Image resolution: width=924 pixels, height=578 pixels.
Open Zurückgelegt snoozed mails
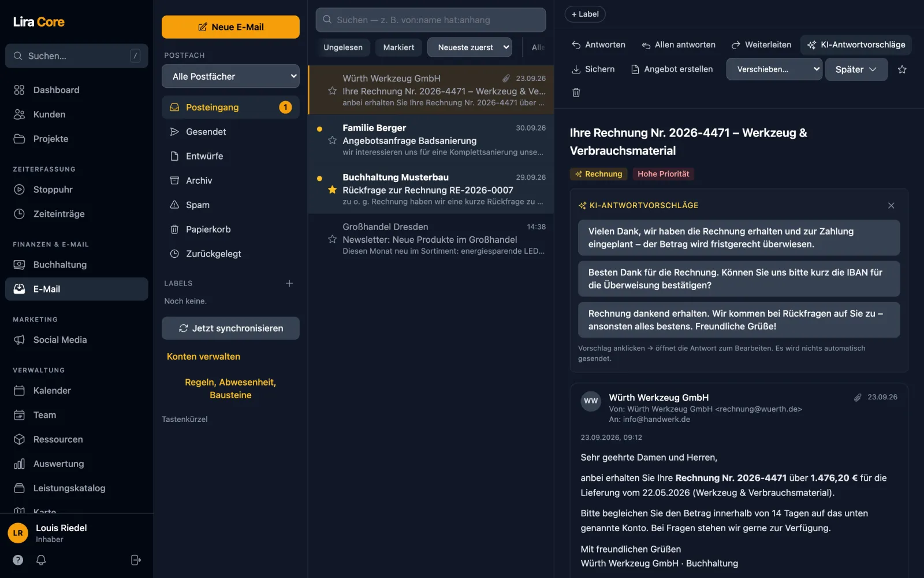230,254
